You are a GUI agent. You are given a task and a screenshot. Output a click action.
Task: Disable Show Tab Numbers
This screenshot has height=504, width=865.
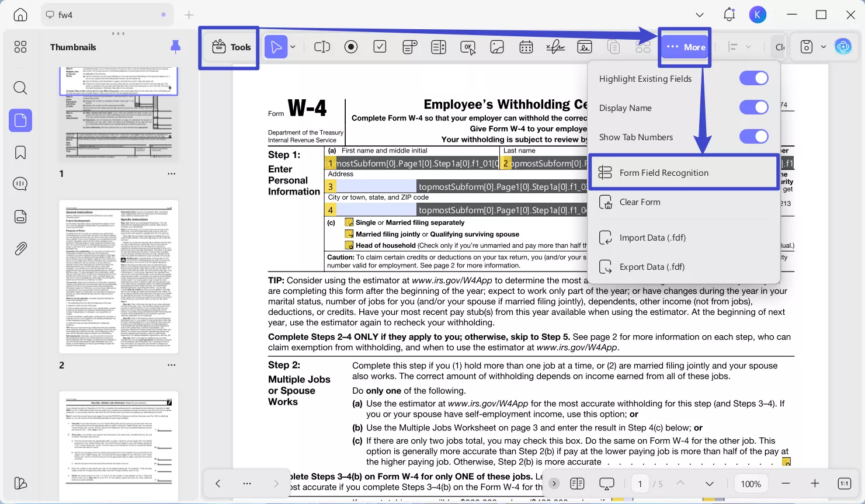753,136
